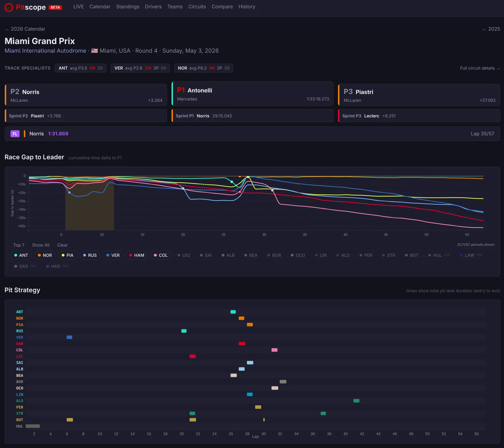Click the Top 7 filter
Screen dimensions: 504x448
click(19, 245)
